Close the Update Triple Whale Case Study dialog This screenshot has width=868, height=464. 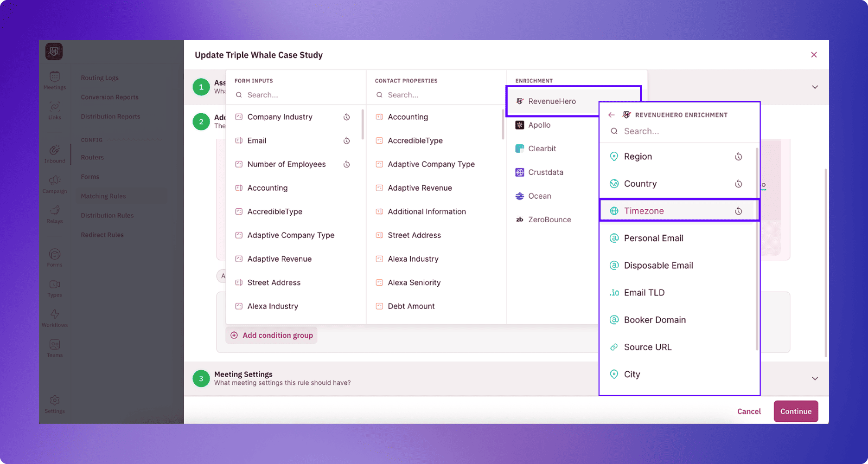point(814,55)
